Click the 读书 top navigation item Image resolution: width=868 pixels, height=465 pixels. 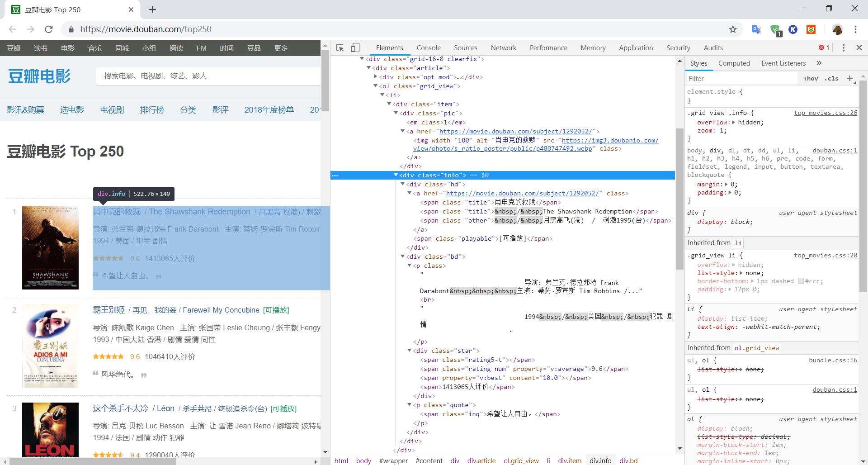tap(41, 48)
